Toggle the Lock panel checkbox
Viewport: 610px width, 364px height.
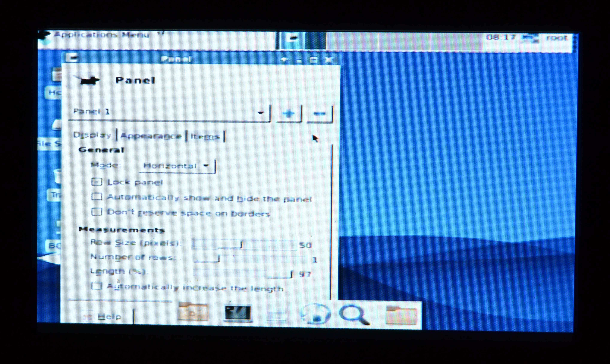[x=97, y=182]
